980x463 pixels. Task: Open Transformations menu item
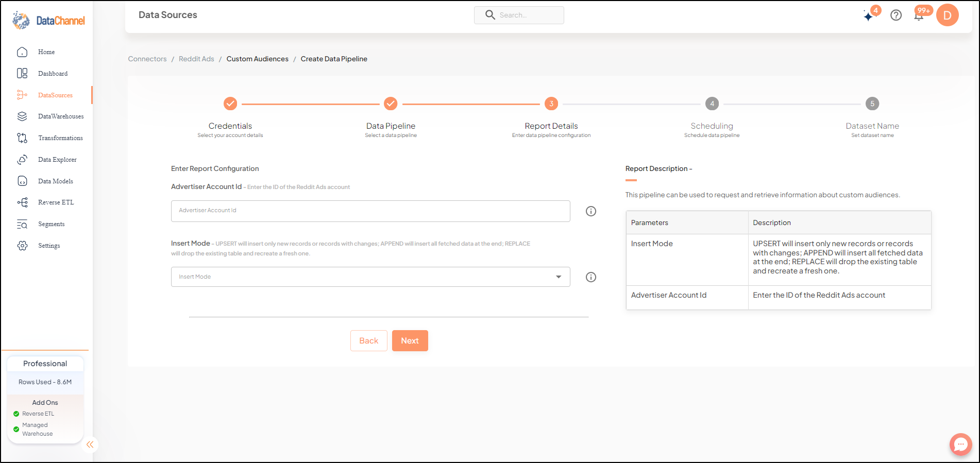(60, 138)
